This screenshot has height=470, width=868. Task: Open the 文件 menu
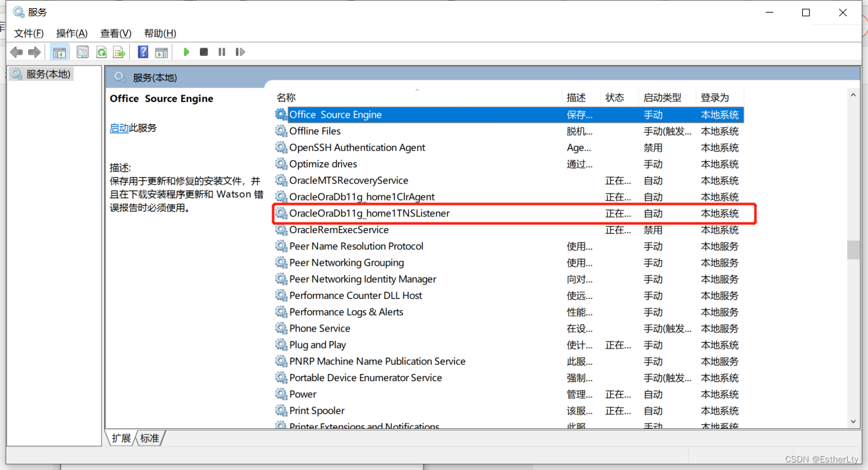click(28, 33)
